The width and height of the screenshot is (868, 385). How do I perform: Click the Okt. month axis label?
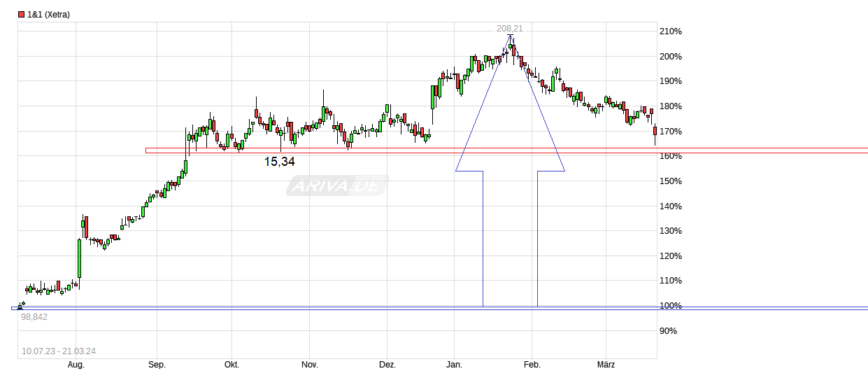point(232,365)
